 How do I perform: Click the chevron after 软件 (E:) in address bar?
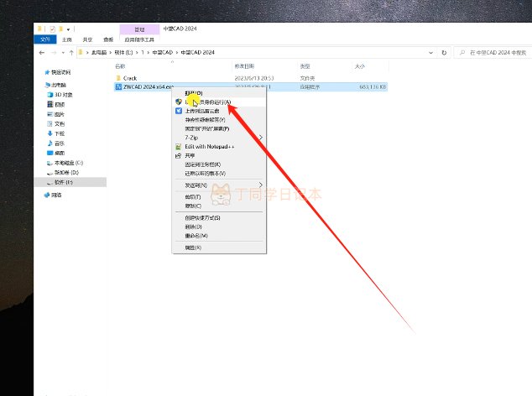137,53
